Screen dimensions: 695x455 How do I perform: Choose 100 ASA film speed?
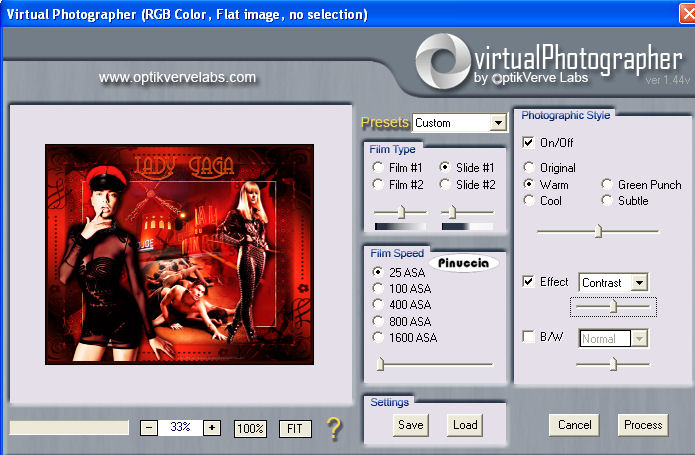click(x=378, y=288)
